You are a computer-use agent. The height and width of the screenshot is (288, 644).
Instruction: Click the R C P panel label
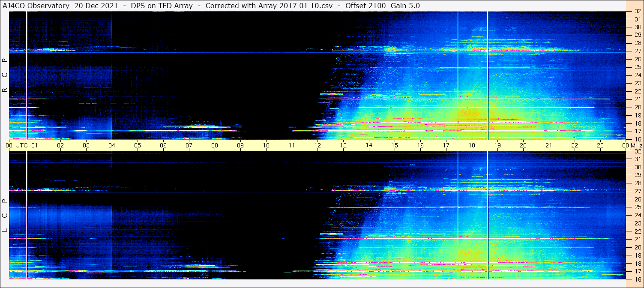click(5, 75)
